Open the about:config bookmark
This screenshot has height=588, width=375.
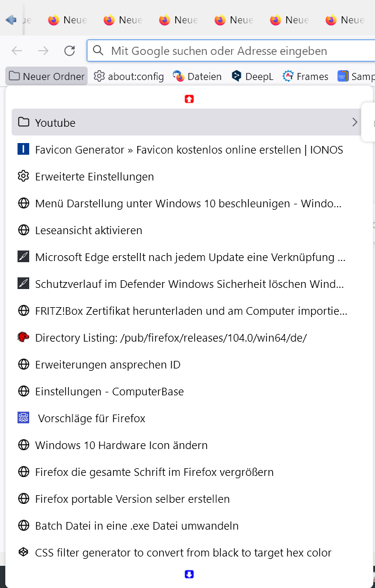(x=129, y=76)
